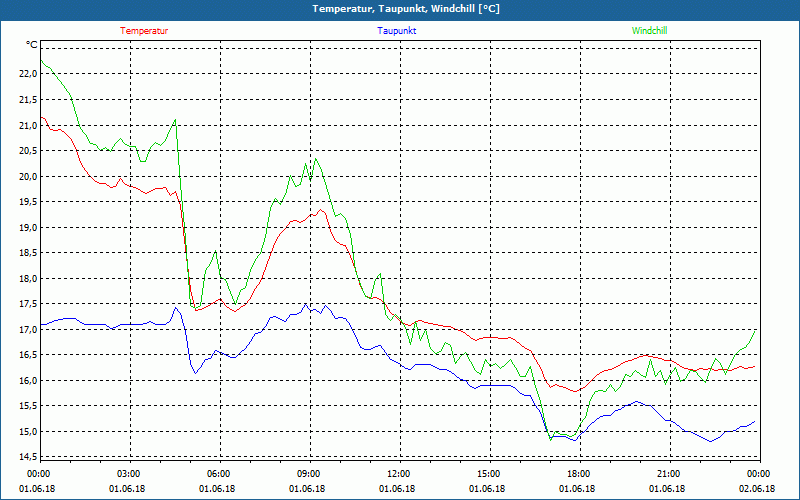Click the 09:00 time label on x-axis
The width and height of the screenshot is (800, 500).
coord(308,474)
